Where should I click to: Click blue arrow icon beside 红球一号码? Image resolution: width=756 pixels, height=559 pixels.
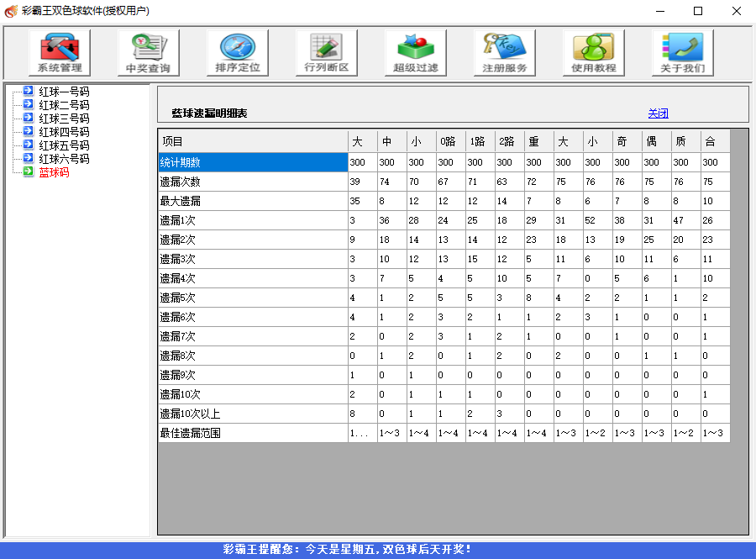[x=29, y=91]
